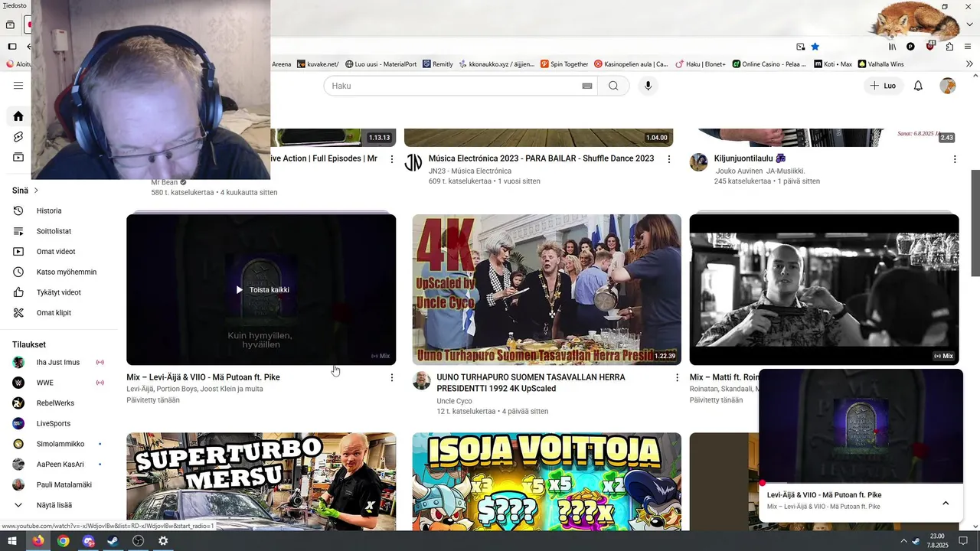Image resolution: width=980 pixels, height=551 pixels.
Task: Open Spin Together bookmark
Action: pyautogui.click(x=564, y=64)
